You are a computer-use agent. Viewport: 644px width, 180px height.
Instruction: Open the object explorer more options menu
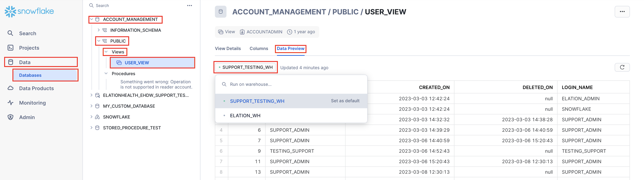click(x=189, y=6)
